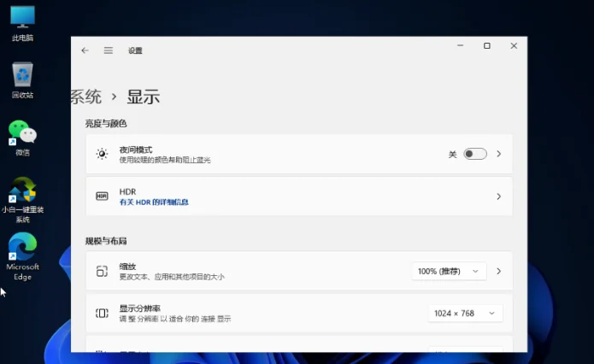
Task: Click the HDR badge icon
Action: (x=102, y=197)
